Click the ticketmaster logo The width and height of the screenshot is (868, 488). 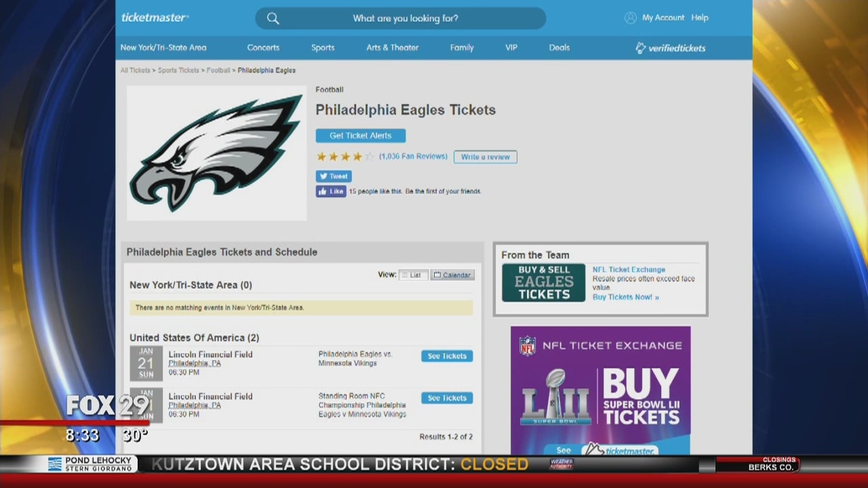[155, 18]
